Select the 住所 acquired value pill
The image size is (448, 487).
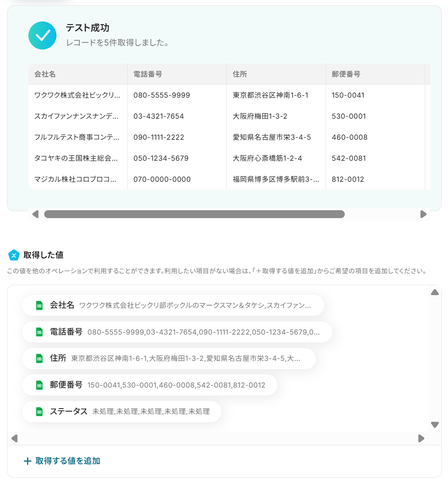[x=169, y=358]
